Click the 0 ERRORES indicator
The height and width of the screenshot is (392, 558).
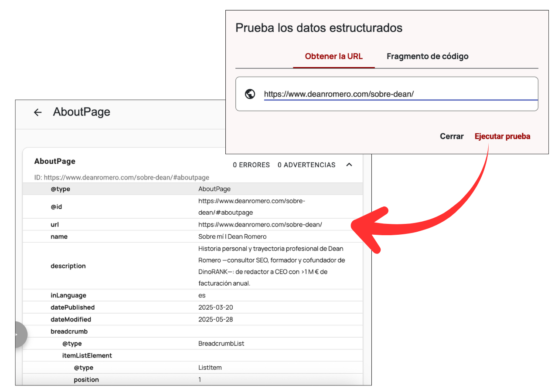tap(251, 165)
